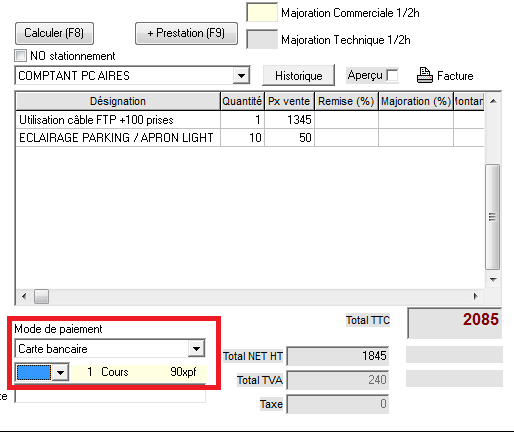Open the Historique button
This screenshot has height=432, width=514.
(299, 76)
